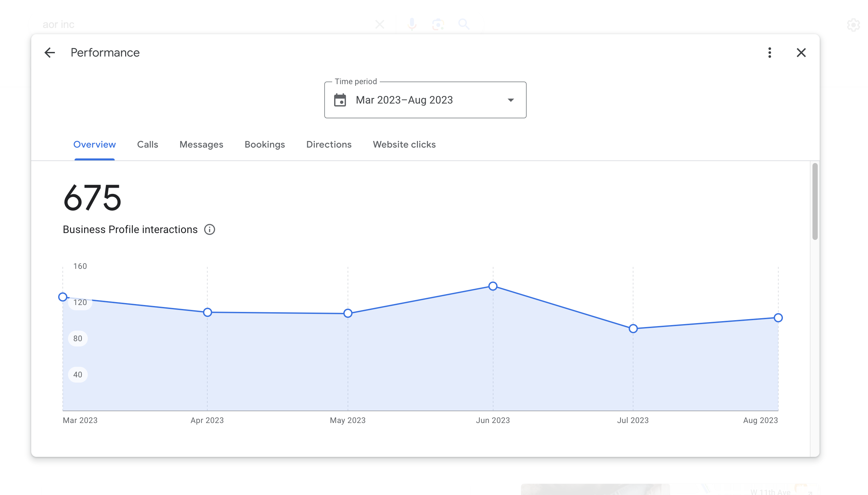
Task: Click the back arrow next to Performance
Action: point(50,53)
